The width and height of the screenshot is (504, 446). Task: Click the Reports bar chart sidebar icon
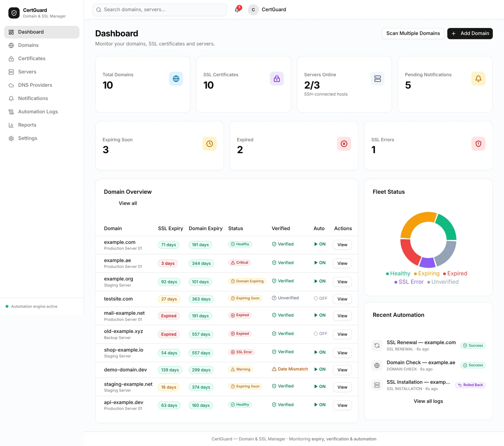pos(11,125)
